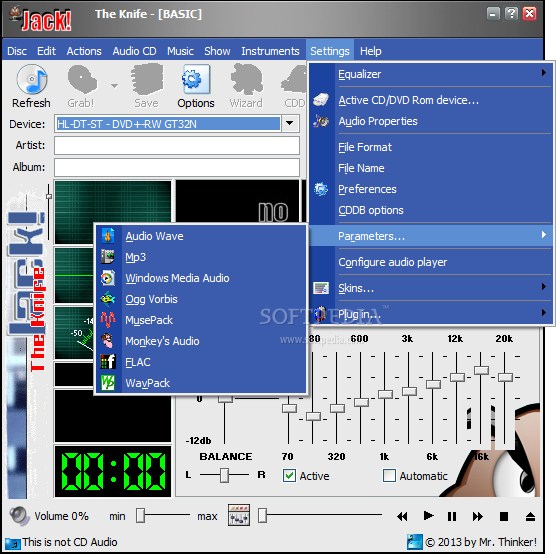Click the Album input field
This screenshot has height=554, width=556.
click(x=177, y=167)
